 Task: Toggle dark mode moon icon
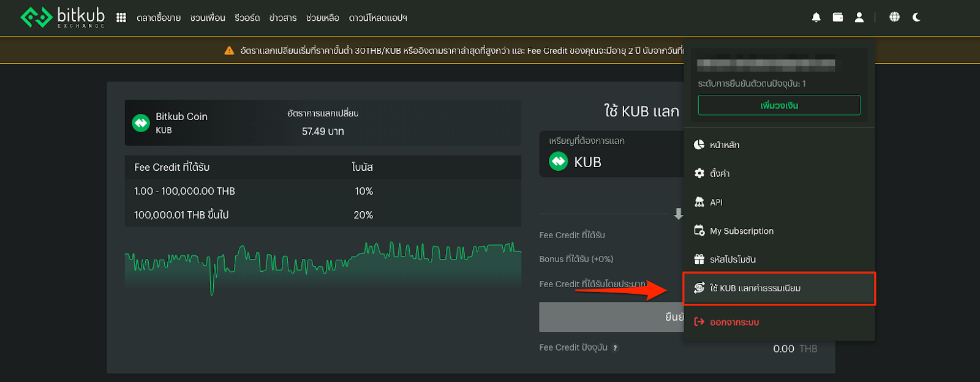pos(916,17)
